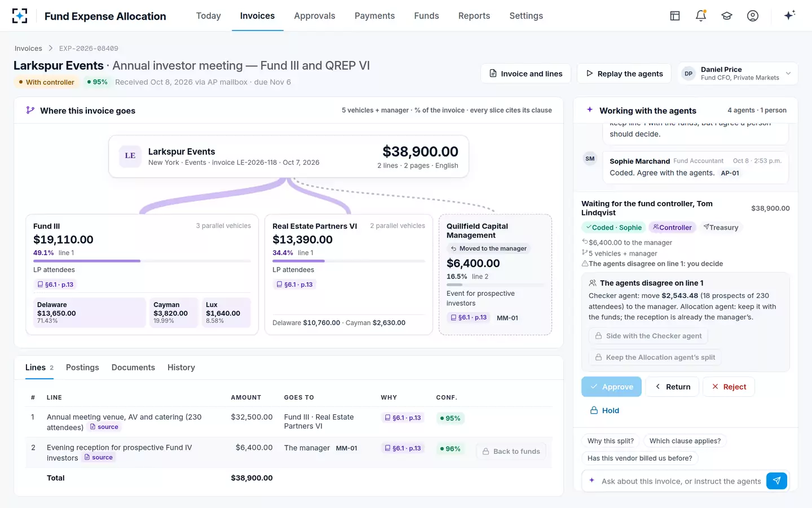Go to the Today tab

click(x=209, y=16)
